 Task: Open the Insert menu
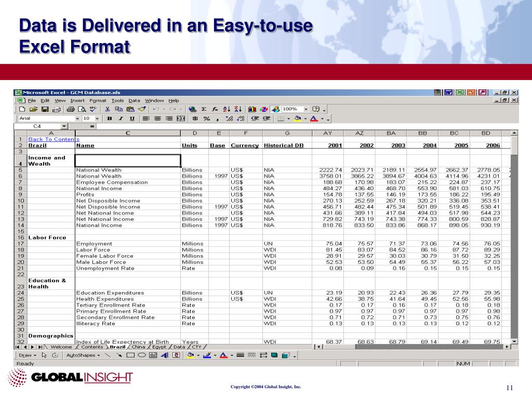(x=77, y=100)
